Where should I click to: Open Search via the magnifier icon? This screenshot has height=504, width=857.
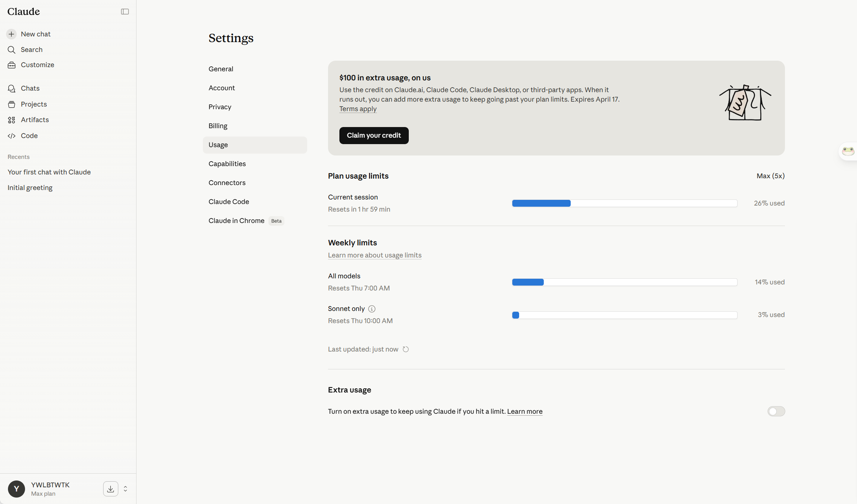pos(11,50)
